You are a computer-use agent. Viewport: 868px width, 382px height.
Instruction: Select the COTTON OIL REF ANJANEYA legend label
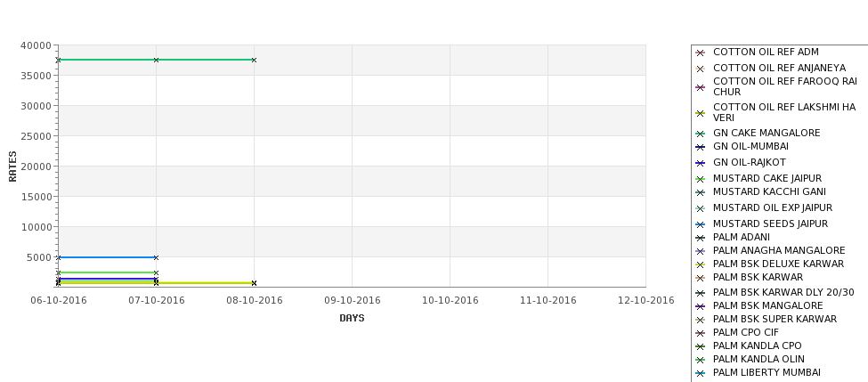(780, 68)
